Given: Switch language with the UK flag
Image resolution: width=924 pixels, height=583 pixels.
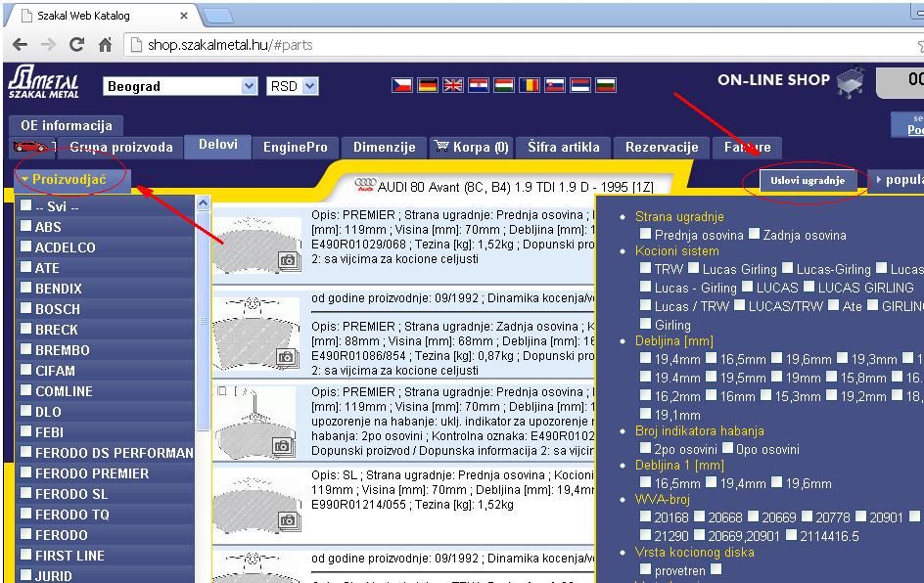Looking at the screenshot, I should pyautogui.click(x=452, y=85).
